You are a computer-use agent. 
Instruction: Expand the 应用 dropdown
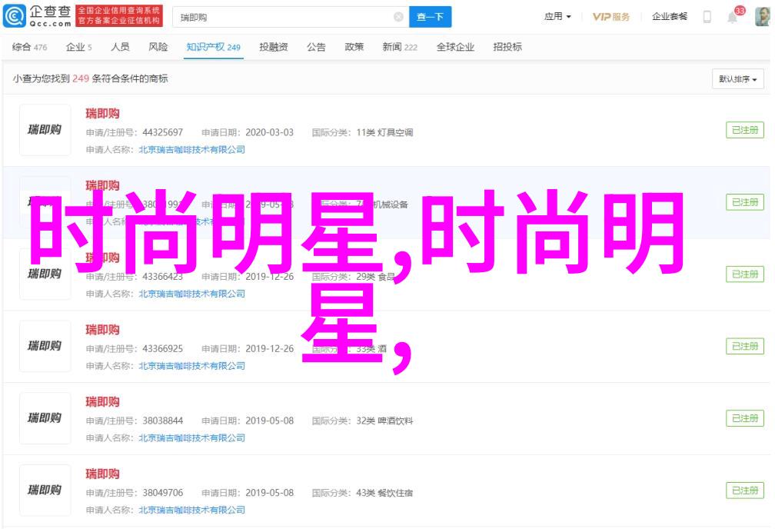(x=557, y=17)
